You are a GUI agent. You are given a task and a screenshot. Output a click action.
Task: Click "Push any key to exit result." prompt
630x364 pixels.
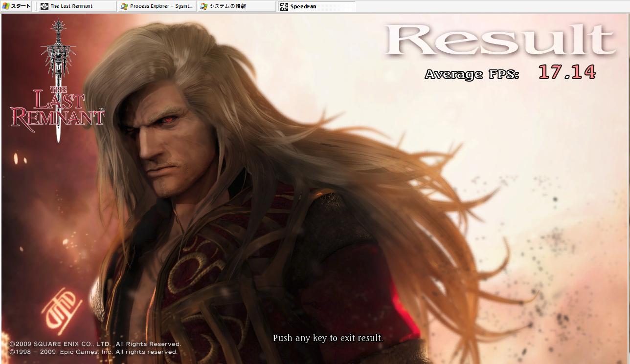click(328, 338)
